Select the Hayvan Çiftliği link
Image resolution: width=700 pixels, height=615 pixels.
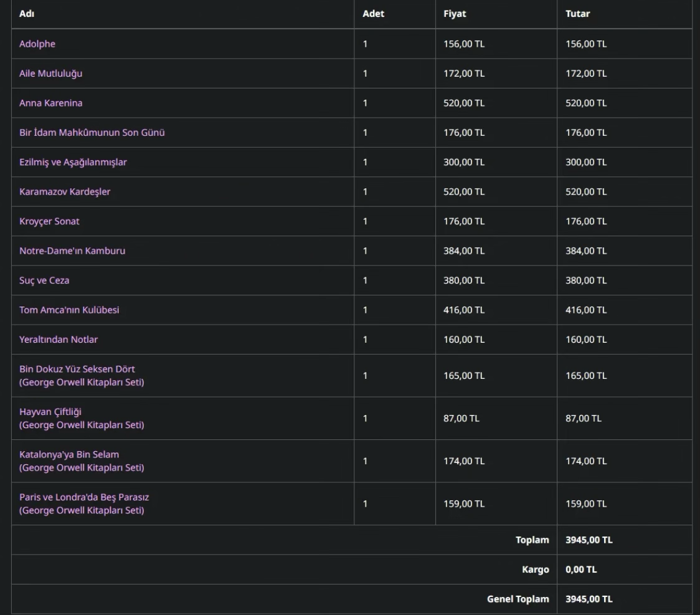(50, 412)
